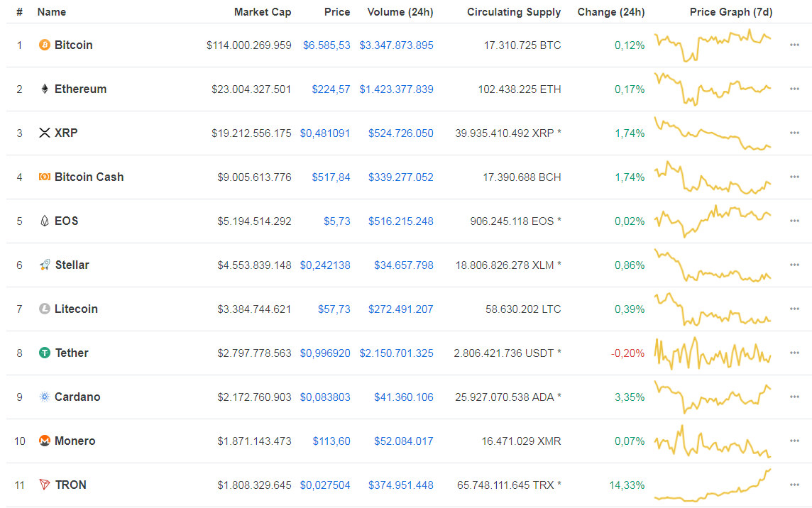Image resolution: width=812 pixels, height=508 pixels.
Task: Click Stellar market cap $4.553.839.148
Action: coord(254,265)
